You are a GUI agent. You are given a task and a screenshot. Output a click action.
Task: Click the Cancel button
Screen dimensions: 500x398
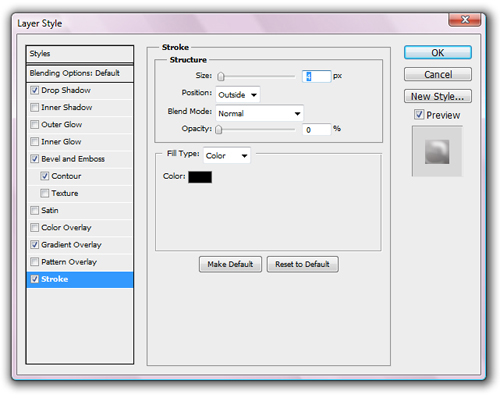438,74
